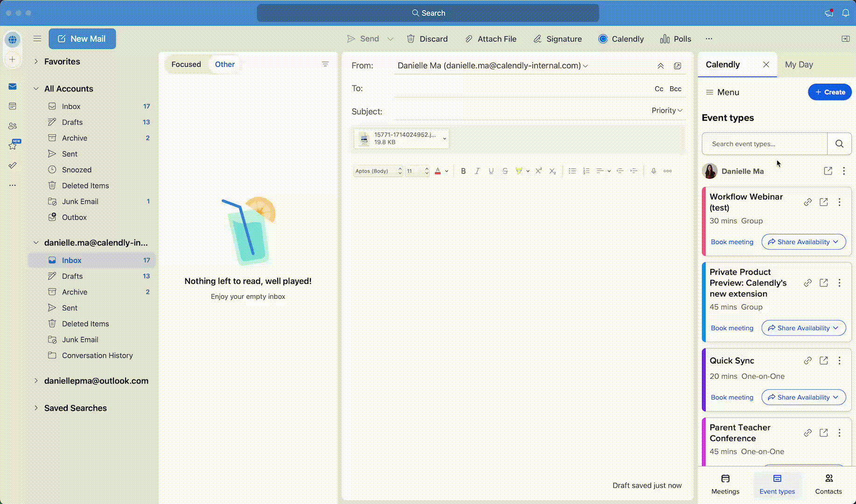Click the New Mail button
856x504 pixels.
82,39
